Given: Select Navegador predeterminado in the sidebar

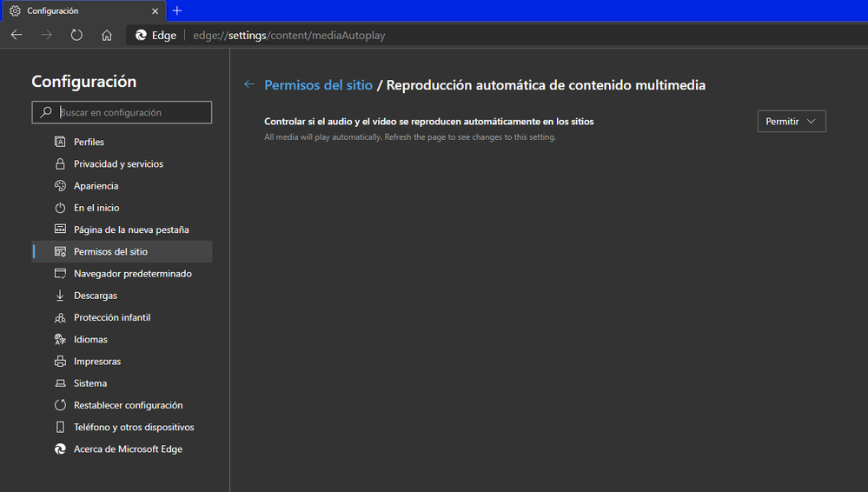Looking at the screenshot, I should click(x=132, y=274).
